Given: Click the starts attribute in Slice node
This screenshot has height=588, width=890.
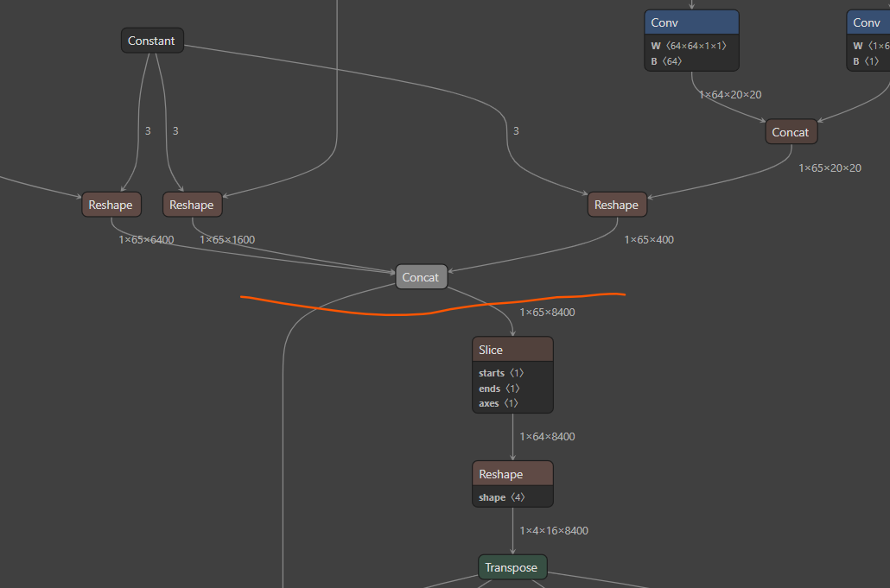Looking at the screenshot, I should point(501,373).
